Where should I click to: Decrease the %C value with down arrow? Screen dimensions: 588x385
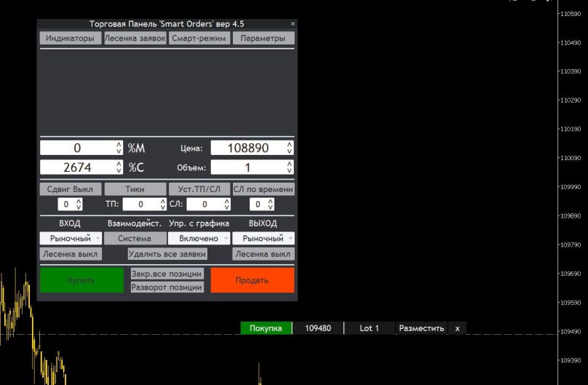pos(119,171)
